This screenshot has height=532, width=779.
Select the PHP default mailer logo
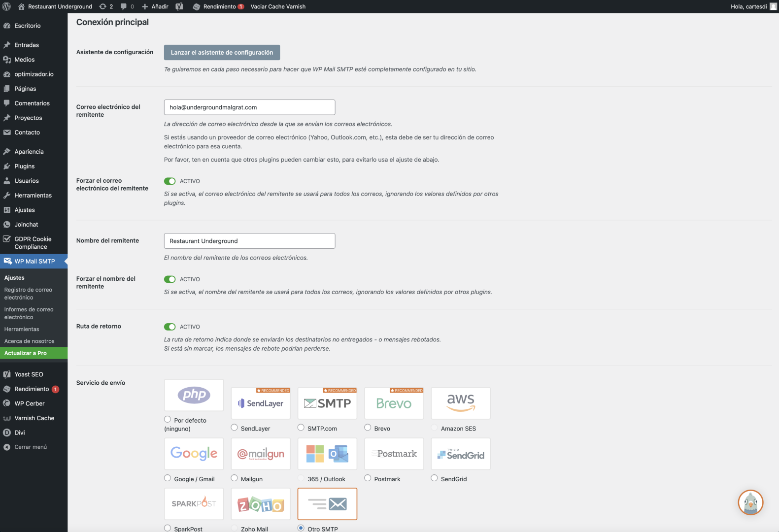click(194, 395)
